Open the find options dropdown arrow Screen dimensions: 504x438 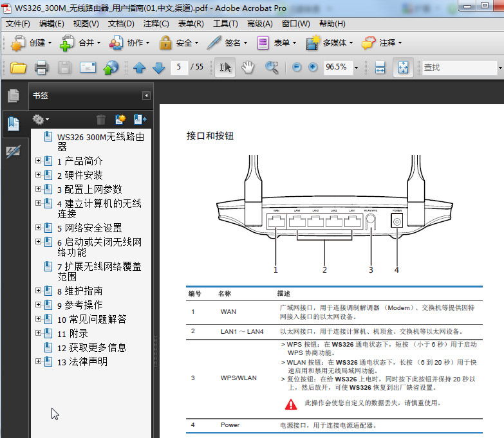(500, 68)
